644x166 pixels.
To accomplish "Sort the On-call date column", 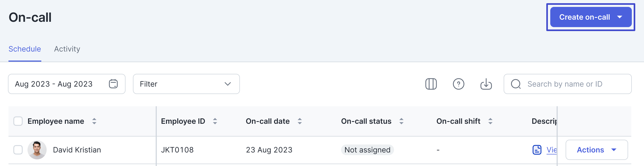I will tap(300, 121).
